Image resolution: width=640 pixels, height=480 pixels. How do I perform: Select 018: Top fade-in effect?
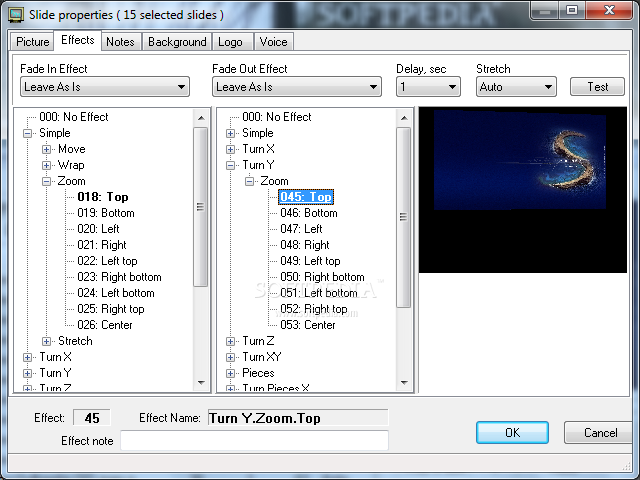coord(103,197)
